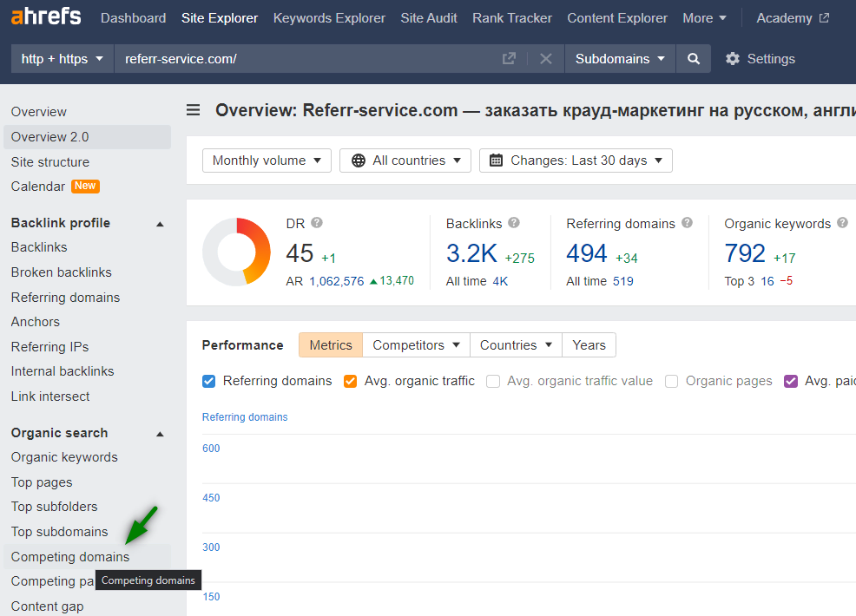Select the Metrics performance tab

pos(331,344)
